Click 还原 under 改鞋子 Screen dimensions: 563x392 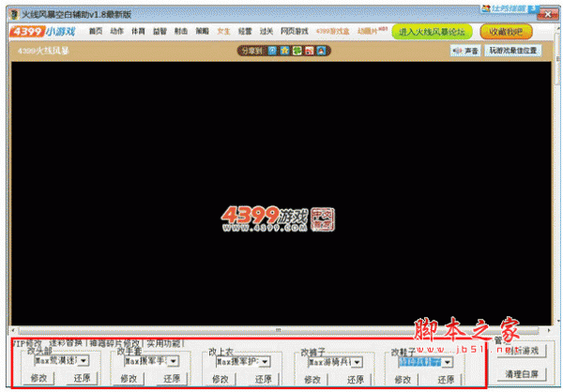tap(446, 380)
